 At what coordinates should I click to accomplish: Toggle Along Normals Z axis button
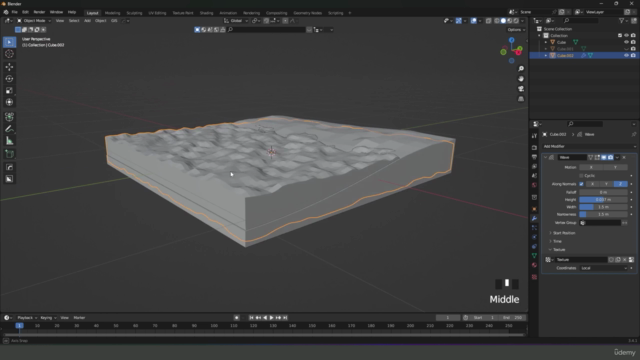point(620,184)
